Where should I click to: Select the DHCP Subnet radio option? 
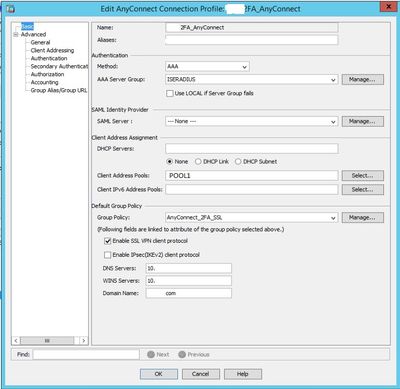(238, 161)
